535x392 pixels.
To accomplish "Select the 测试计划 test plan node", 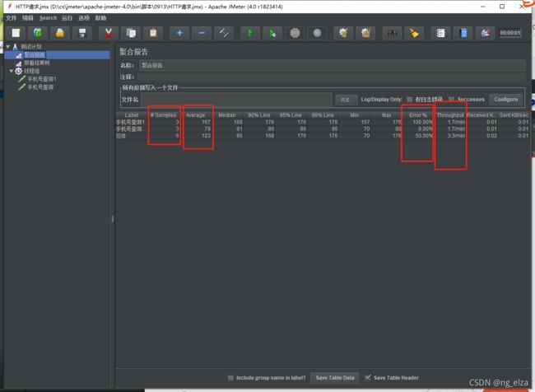I will pos(30,46).
